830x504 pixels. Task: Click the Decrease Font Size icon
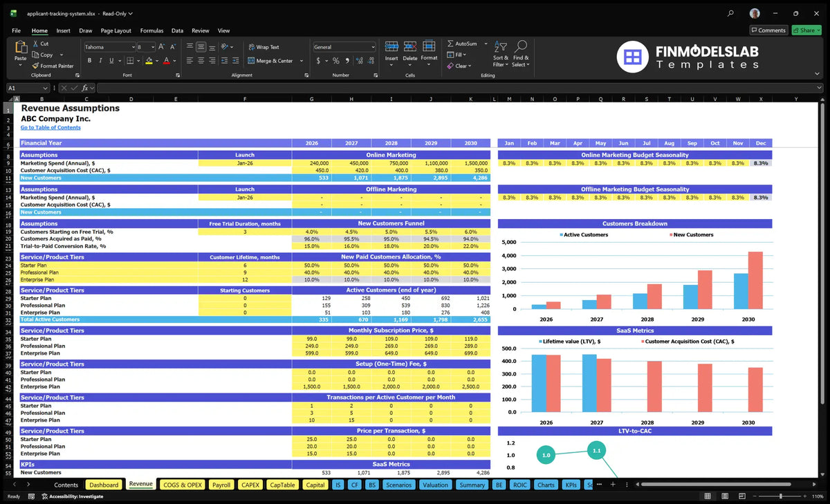[x=173, y=47]
